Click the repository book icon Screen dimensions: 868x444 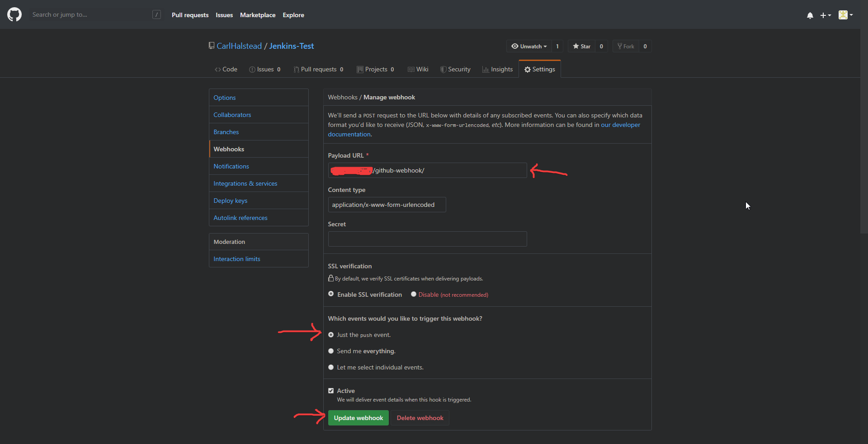tap(212, 46)
